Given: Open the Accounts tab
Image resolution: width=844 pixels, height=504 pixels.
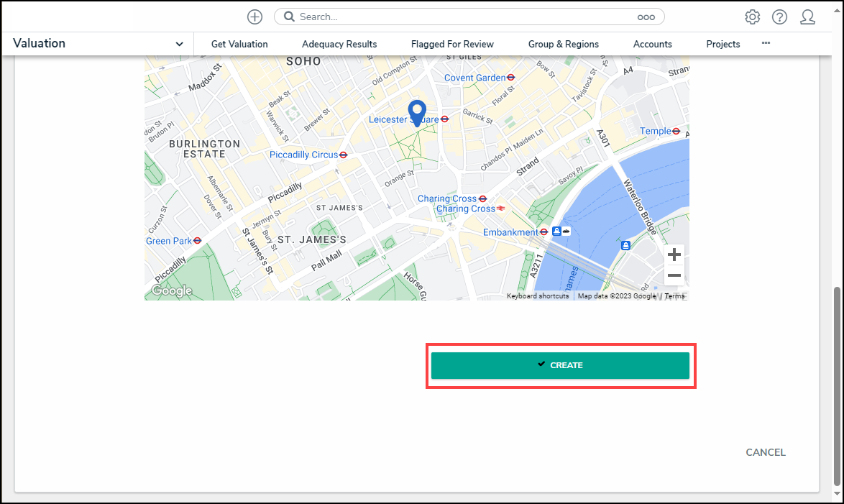Looking at the screenshot, I should point(652,44).
